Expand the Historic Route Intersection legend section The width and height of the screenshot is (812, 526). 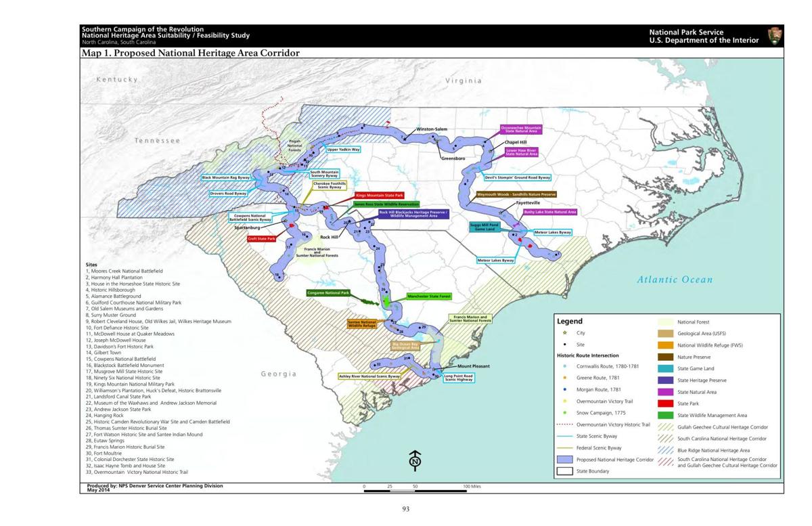tap(587, 355)
